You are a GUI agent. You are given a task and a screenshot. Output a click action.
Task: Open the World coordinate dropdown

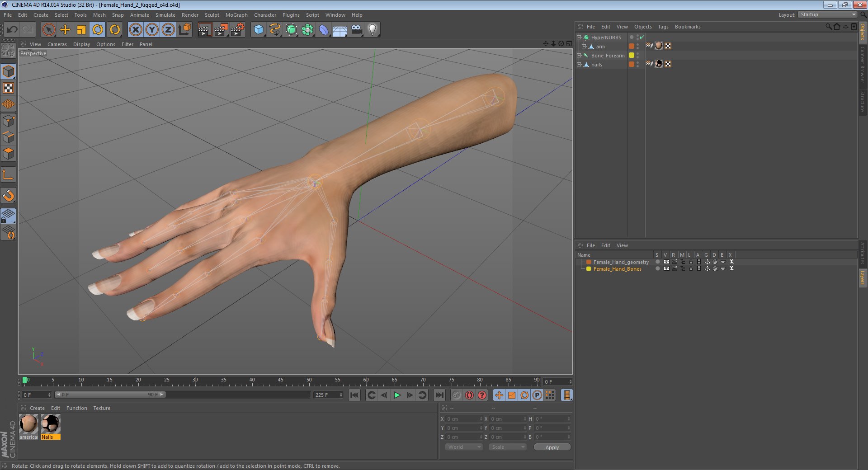point(464,447)
